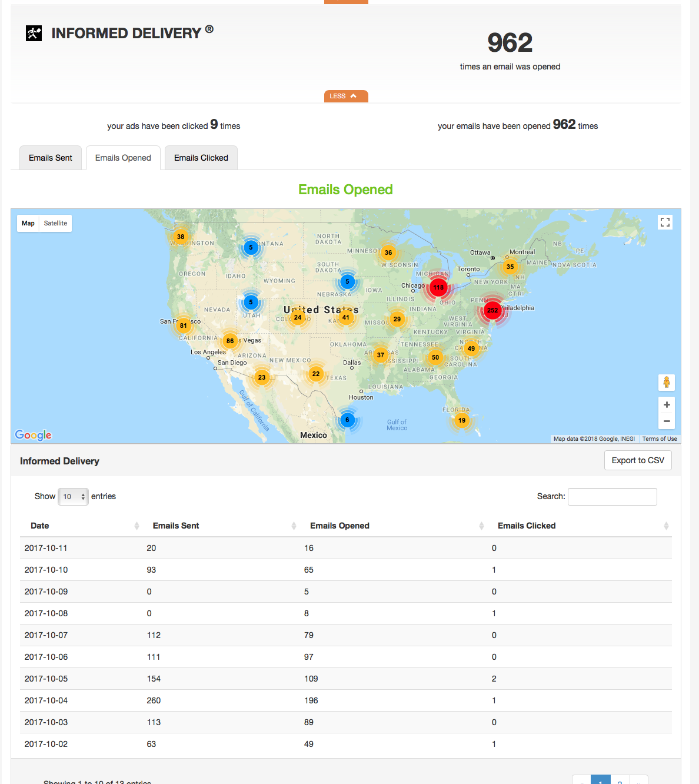Select the Street View pegman icon
The height and width of the screenshot is (784, 699).
667,382
